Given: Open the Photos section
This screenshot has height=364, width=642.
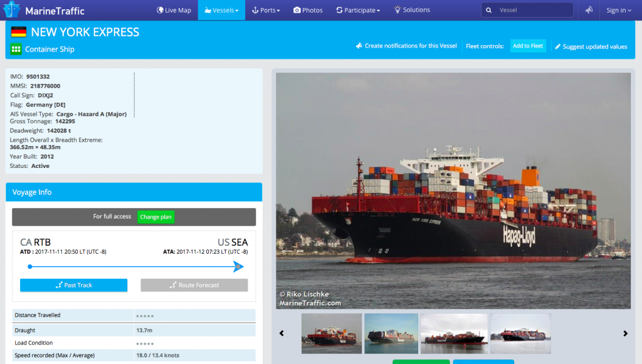Looking at the screenshot, I should click(308, 10).
